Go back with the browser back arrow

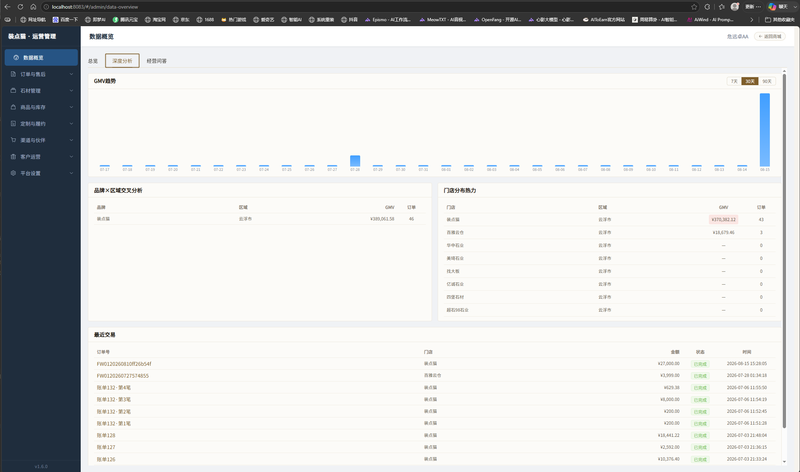(7, 7)
